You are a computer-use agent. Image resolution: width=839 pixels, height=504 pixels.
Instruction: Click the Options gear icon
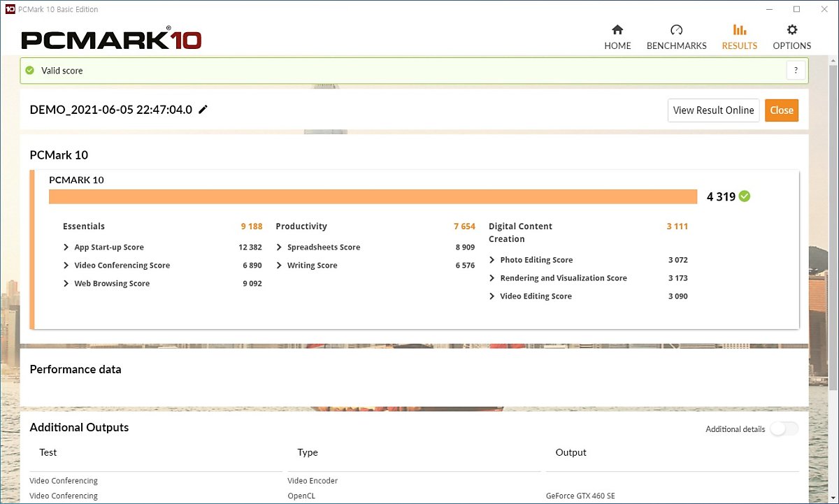tap(792, 29)
